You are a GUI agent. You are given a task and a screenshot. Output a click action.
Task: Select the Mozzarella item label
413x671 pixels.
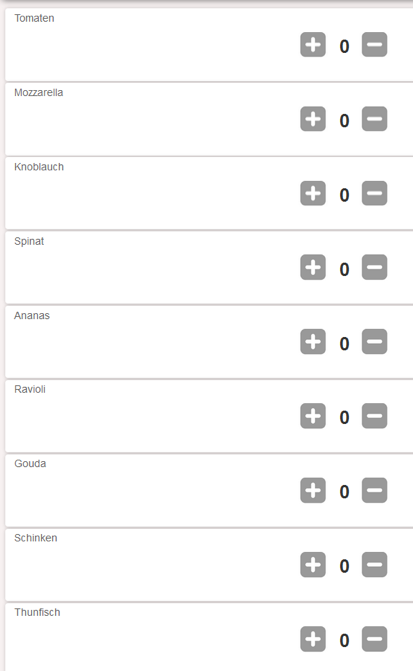(39, 92)
